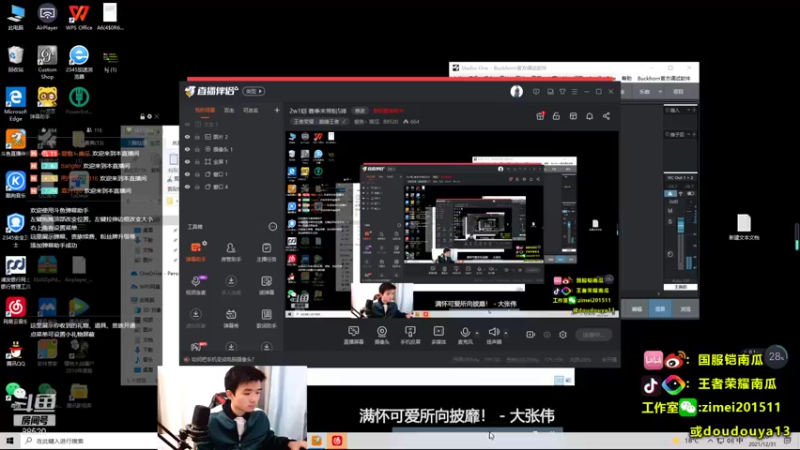
Task: Open the camera tip link at window bottom
Action: click(222, 360)
